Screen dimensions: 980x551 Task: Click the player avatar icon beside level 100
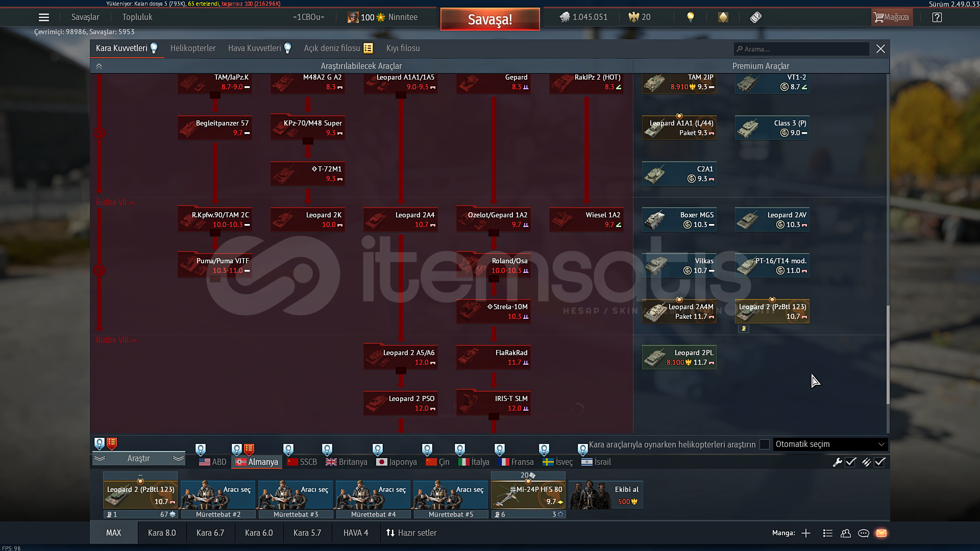coord(353,17)
